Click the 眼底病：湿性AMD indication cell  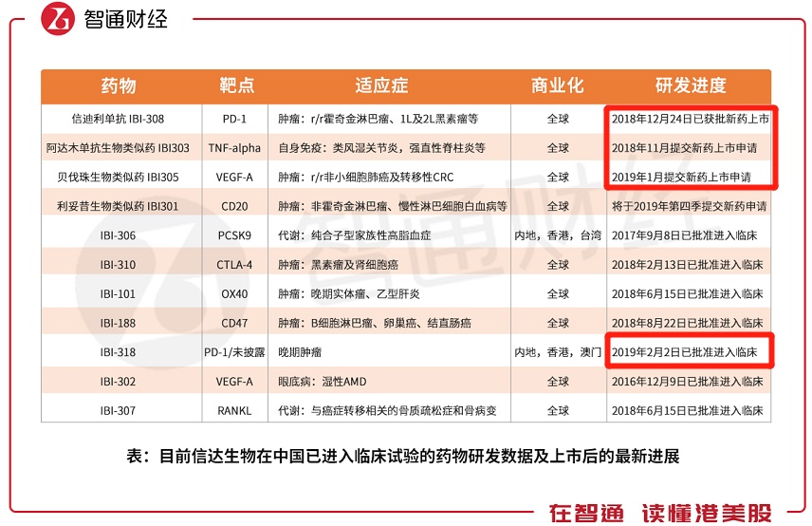tap(323, 382)
